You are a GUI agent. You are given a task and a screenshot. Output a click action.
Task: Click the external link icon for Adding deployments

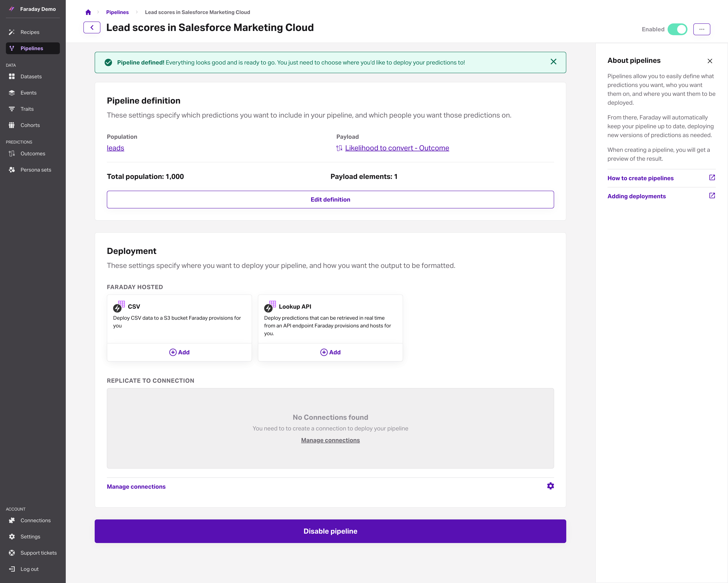pos(712,196)
